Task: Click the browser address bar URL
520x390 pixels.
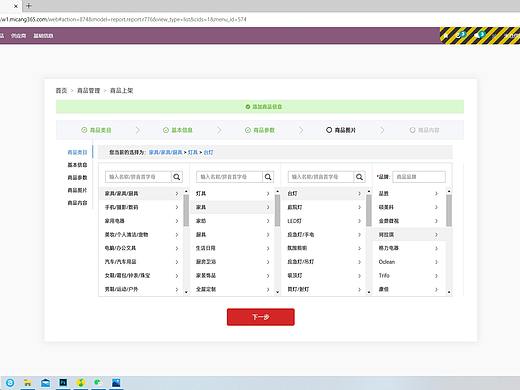Action: click(123, 19)
